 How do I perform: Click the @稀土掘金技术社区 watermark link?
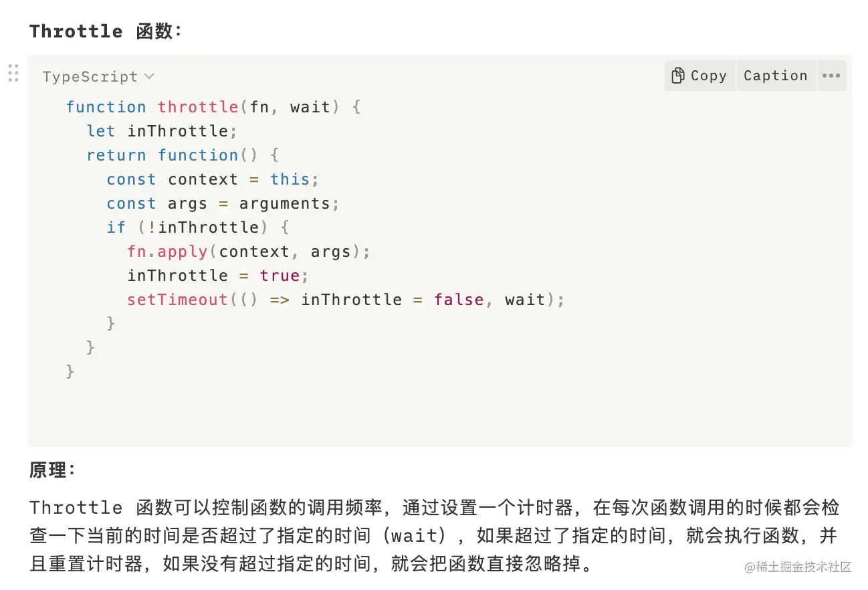(x=798, y=567)
